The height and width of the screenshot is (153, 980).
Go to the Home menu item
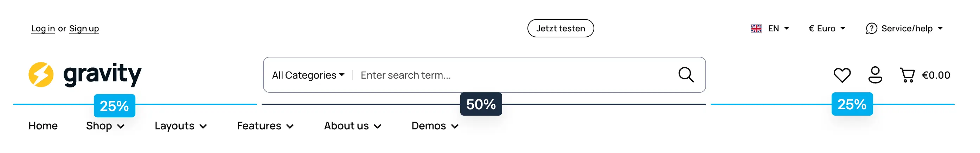pyautogui.click(x=43, y=126)
